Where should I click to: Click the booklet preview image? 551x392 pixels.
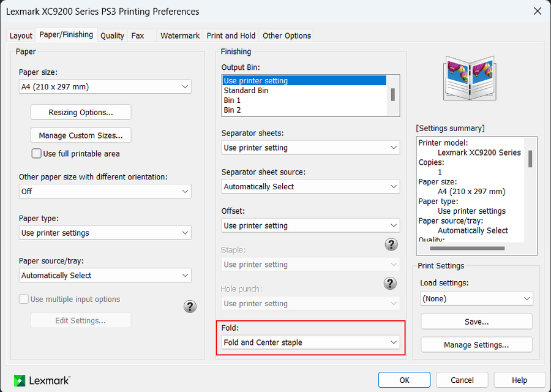coord(471,79)
